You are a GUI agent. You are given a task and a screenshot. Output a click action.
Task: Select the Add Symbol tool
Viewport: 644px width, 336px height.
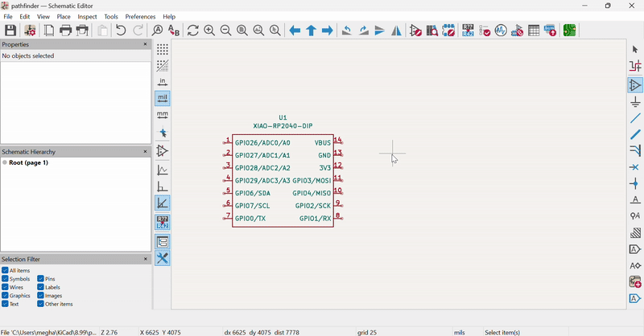pos(634,85)
